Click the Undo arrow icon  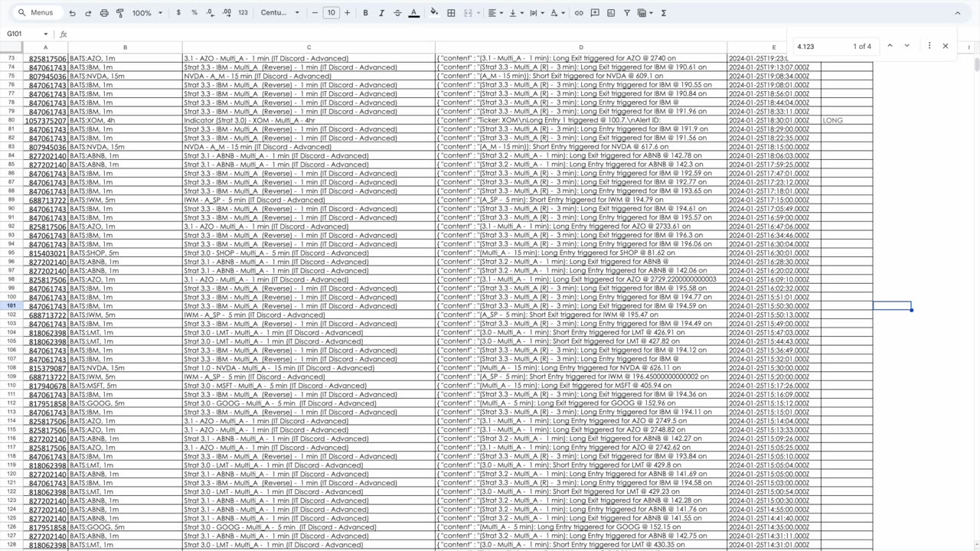tap(72, 13)
